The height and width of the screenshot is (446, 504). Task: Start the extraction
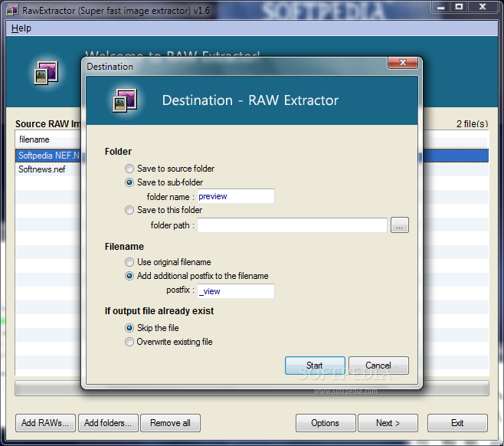(315, 366)
